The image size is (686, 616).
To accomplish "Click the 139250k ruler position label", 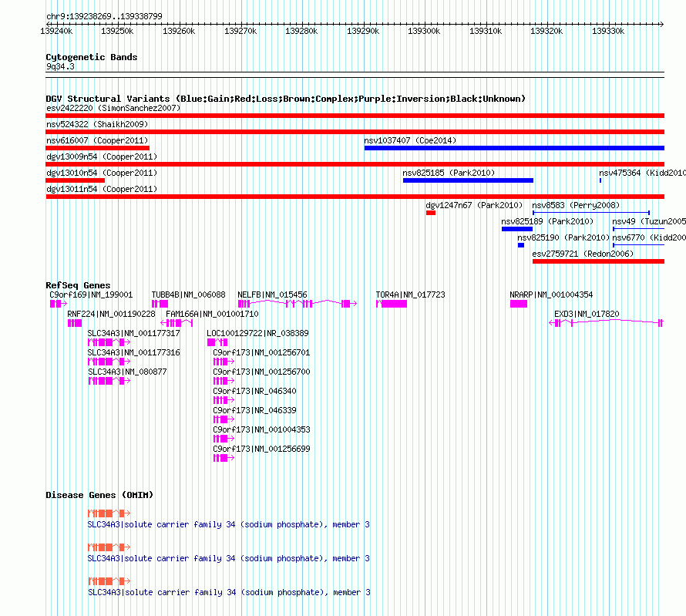I will pos(117,31).
